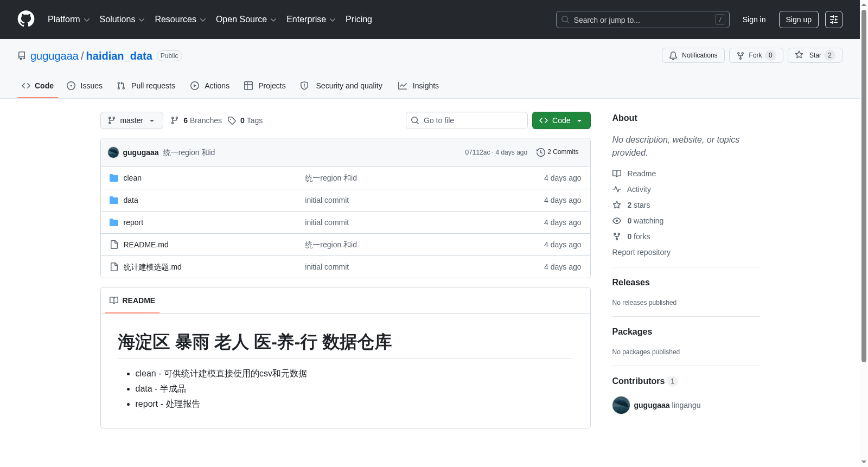Open commit history clock icon
This screenshot has width=868, height=467.
[540, 152]
